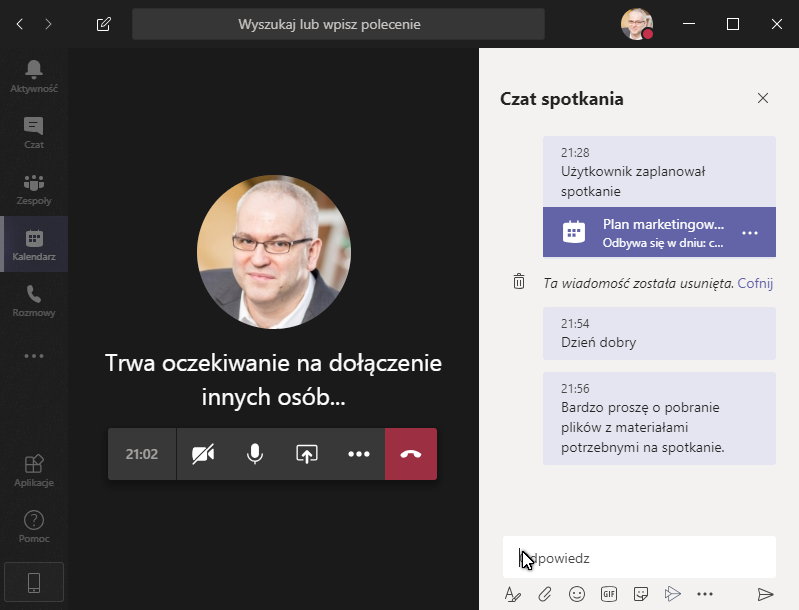
Task: Open the Aplikacje apps store
Action: [x=34, y=471]
